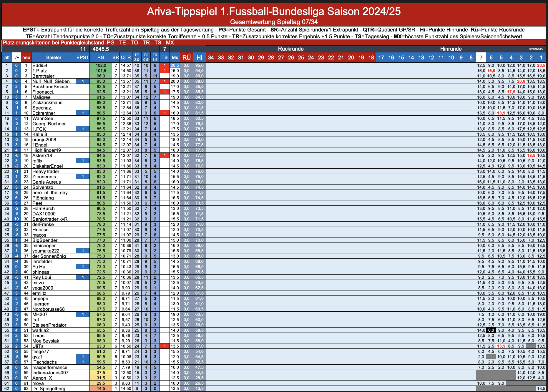
Task: Click matchday header 18
Action: [x=371, y=57]
